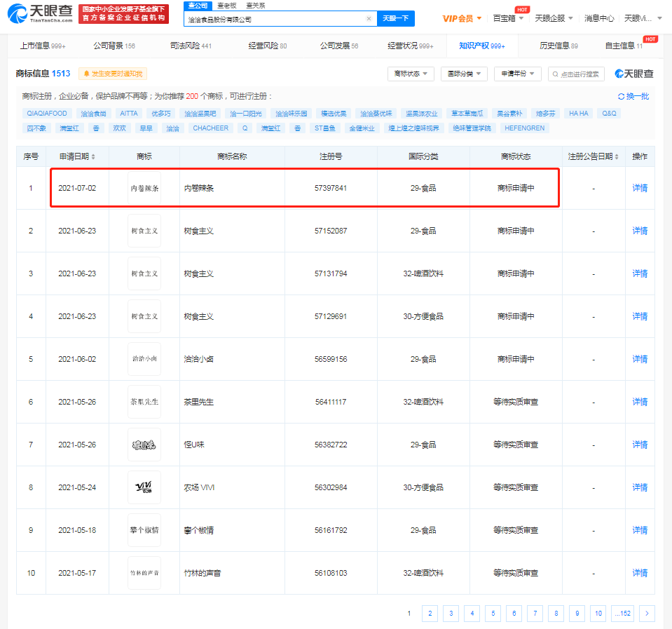Click the HEFENGREN recommended trademark tag

tap(525, 128)
